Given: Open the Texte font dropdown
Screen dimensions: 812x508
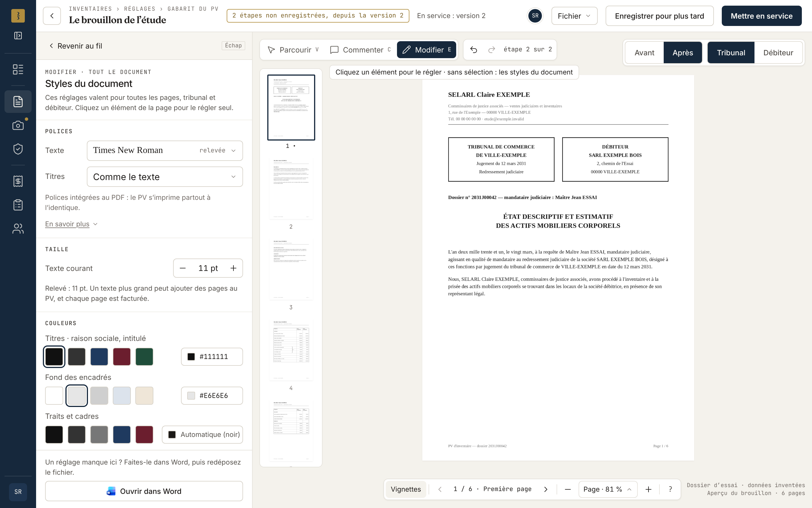Looking at the screenshot, I should coord(165,150).
